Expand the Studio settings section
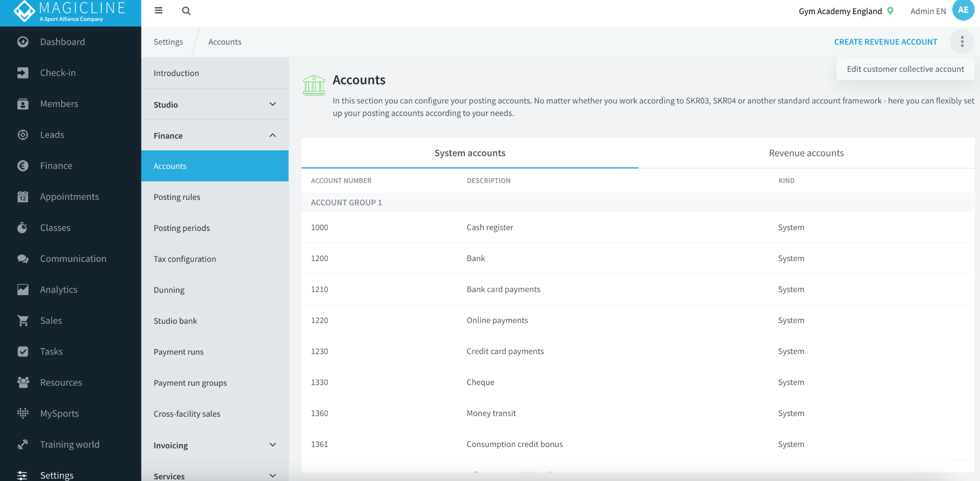The height and width of the screenshot is (481, 980). 215,105
